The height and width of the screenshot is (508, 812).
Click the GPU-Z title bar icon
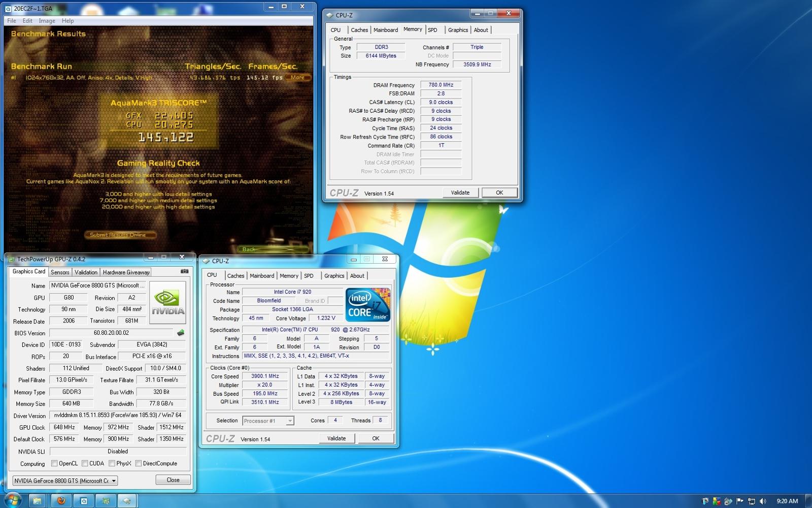[x=11, y=259]
